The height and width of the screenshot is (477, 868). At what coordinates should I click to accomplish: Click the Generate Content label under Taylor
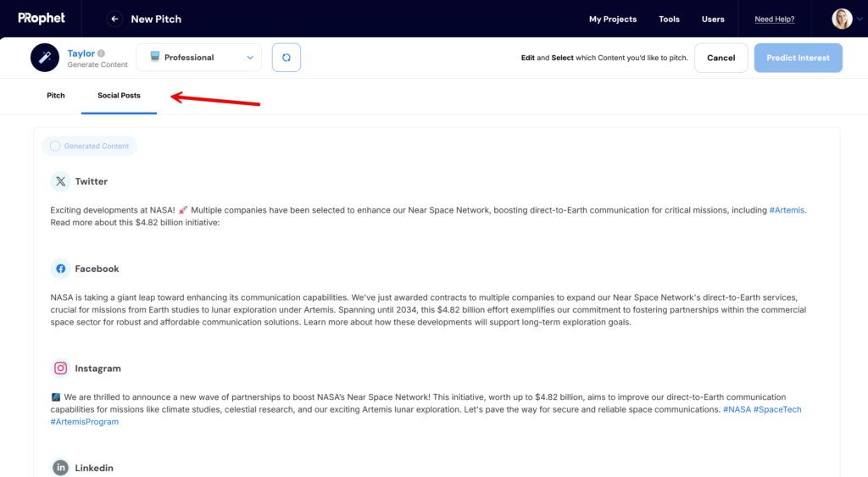pos(97,64)
